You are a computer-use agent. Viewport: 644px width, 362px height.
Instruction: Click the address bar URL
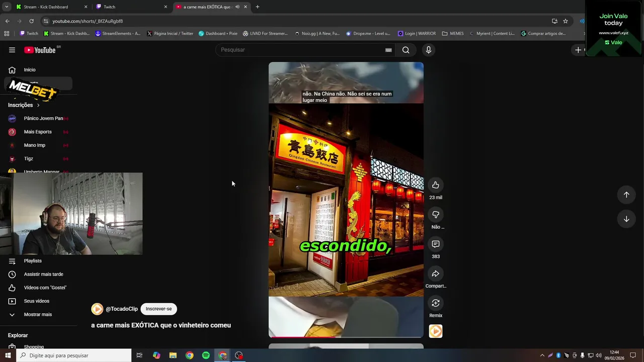[x=88, y=21]
